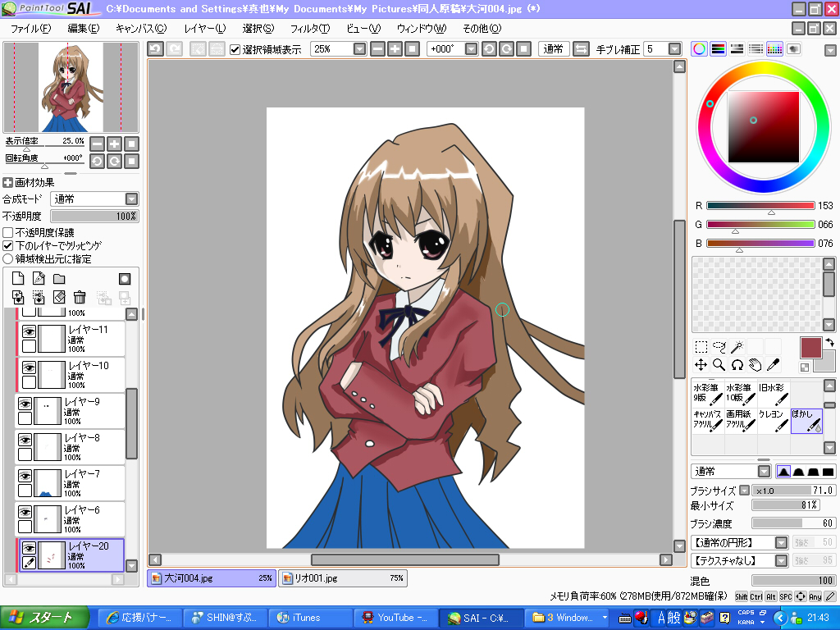Image resolution: width=840 pixels, height=630 pixels.
Task: Open the ブラシサイズ multiplier dropdown
Action: coord(744,491)
